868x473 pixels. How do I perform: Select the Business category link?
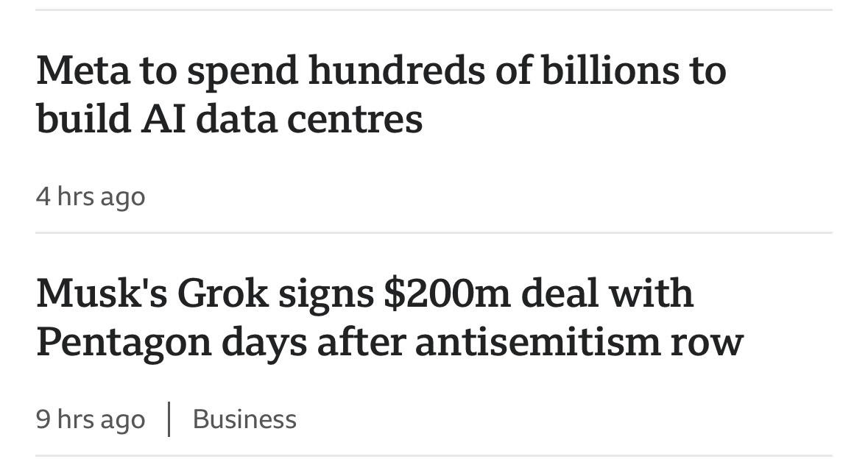pos(244,419)
